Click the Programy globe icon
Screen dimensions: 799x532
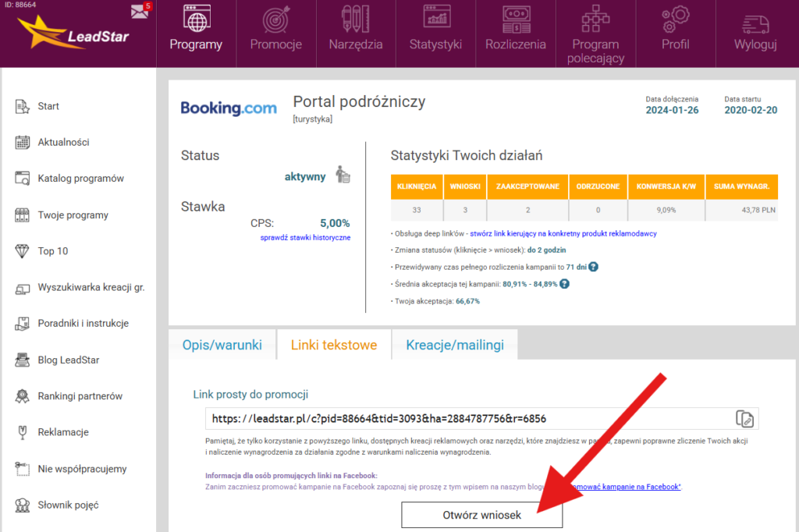pyautogui.click(x=197, y=19)
